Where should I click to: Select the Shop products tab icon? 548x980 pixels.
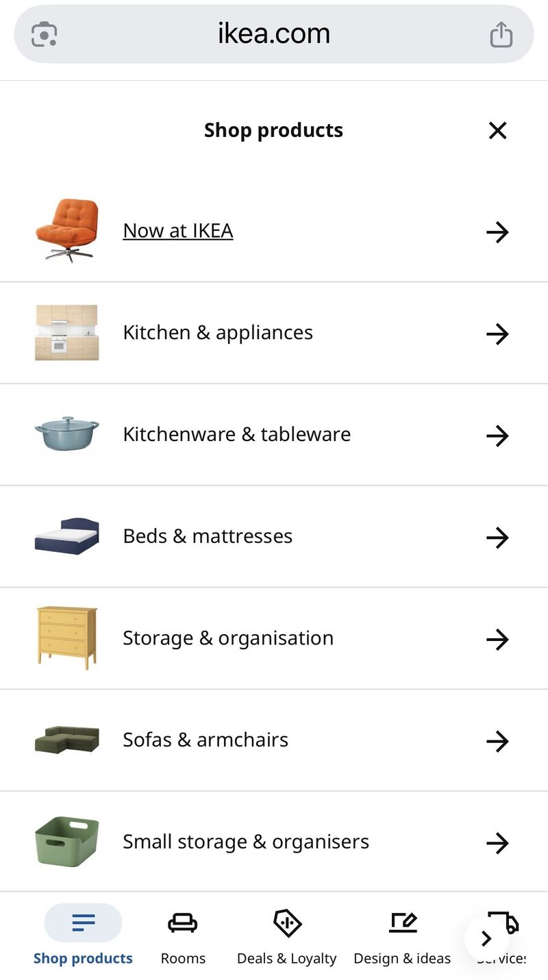(83, 923)
